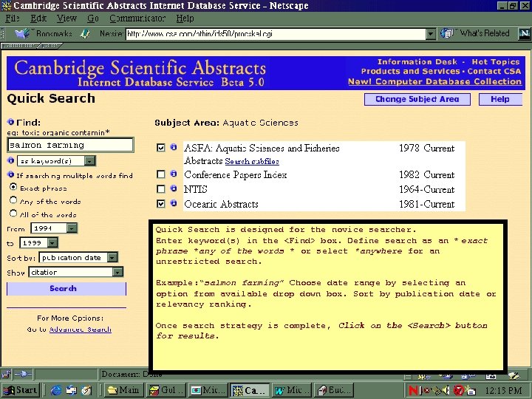Viewport: 532px width, 399px height.
Task: Open the Help menu in menu bar
Action: tap(185, 18)
